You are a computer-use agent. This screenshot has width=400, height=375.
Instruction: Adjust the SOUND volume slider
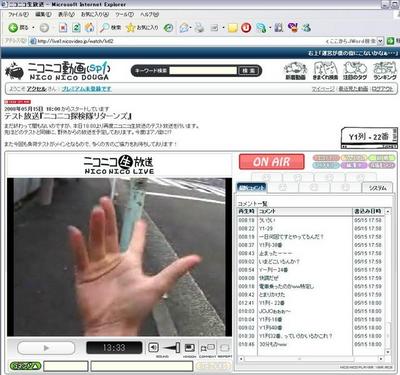[x=172, y=348]
